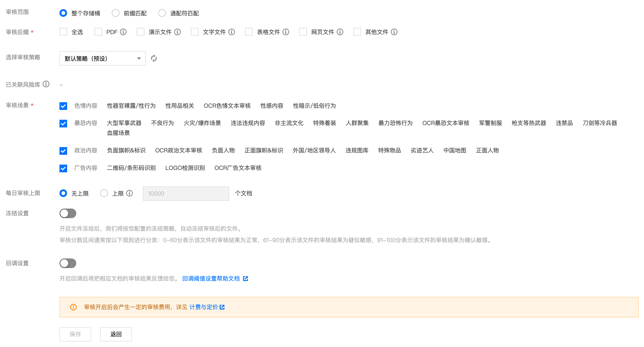Check the 全选 checkbox

click(63, 32)
